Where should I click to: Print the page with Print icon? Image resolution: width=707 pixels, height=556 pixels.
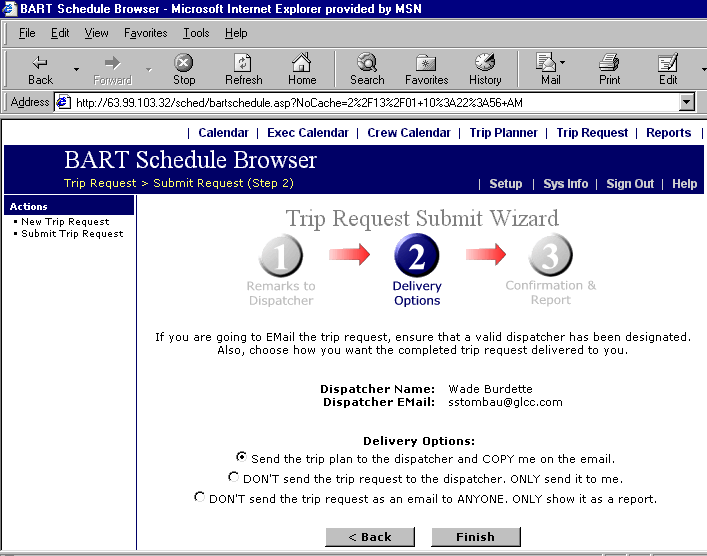coord(609,62)
